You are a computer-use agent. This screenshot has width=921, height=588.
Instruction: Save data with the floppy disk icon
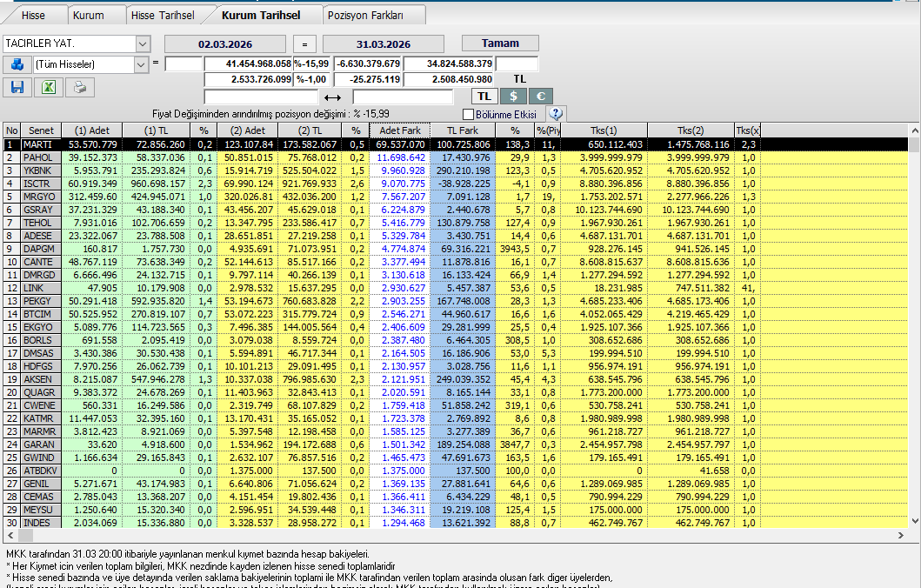click(17, 88)
